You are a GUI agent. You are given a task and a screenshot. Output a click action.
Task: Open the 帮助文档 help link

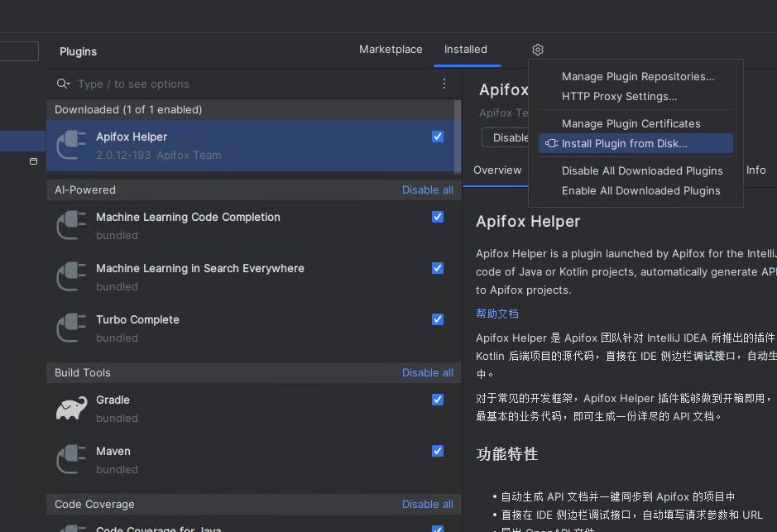497,314
